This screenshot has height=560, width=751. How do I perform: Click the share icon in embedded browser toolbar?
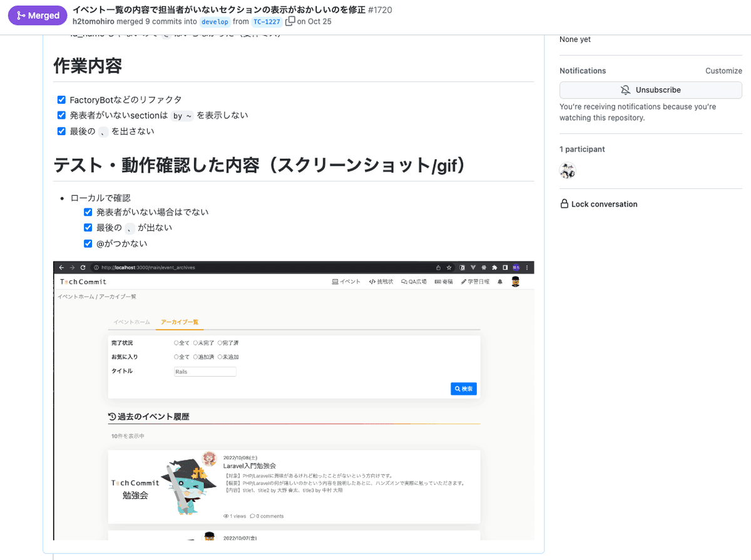pos(438,267)
